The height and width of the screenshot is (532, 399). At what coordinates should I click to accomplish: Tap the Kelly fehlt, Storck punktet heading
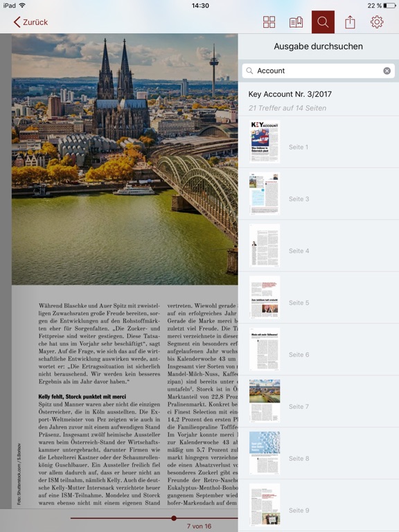[x=82, y=397]
